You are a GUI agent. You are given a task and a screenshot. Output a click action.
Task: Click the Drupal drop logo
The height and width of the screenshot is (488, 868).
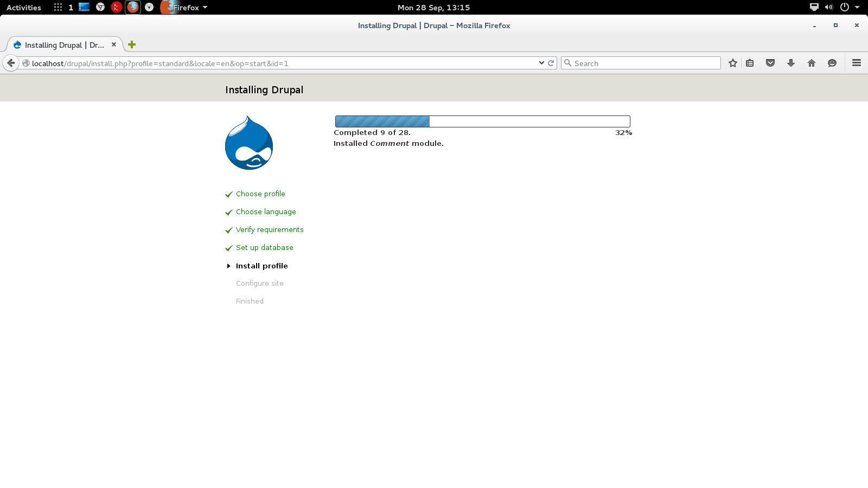[249, 143]
